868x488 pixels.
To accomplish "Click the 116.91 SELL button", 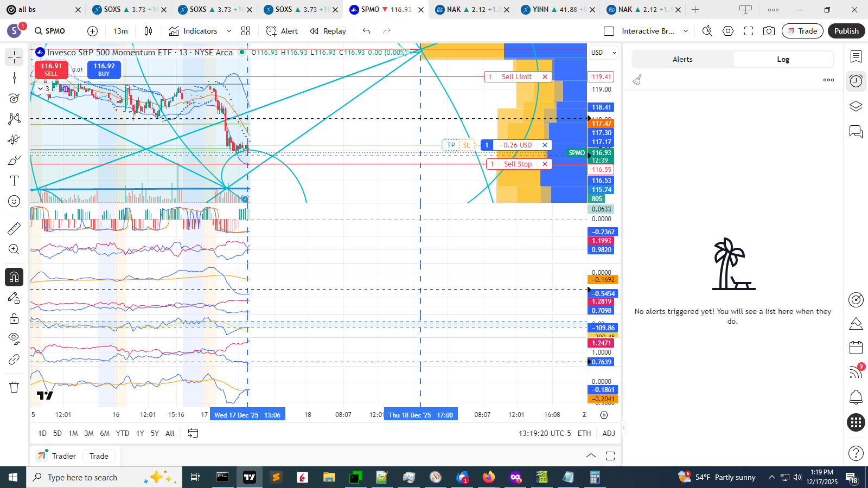I will coord(51,69).
